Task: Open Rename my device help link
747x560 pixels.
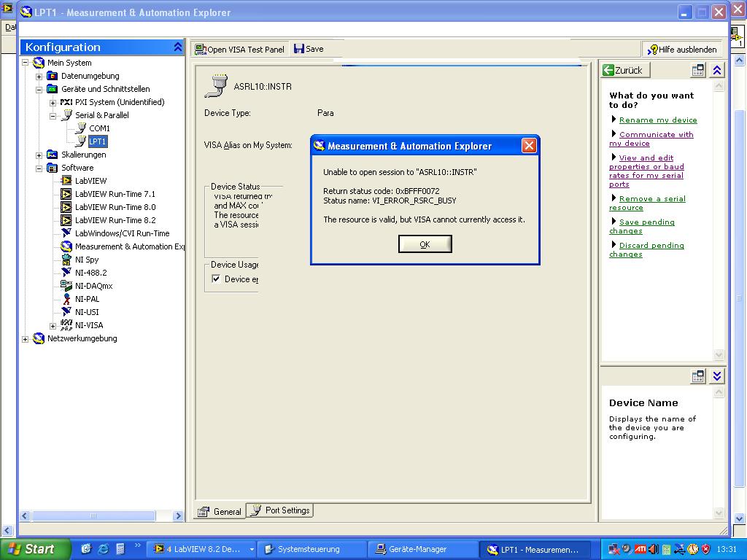Action: coord(658,120)
